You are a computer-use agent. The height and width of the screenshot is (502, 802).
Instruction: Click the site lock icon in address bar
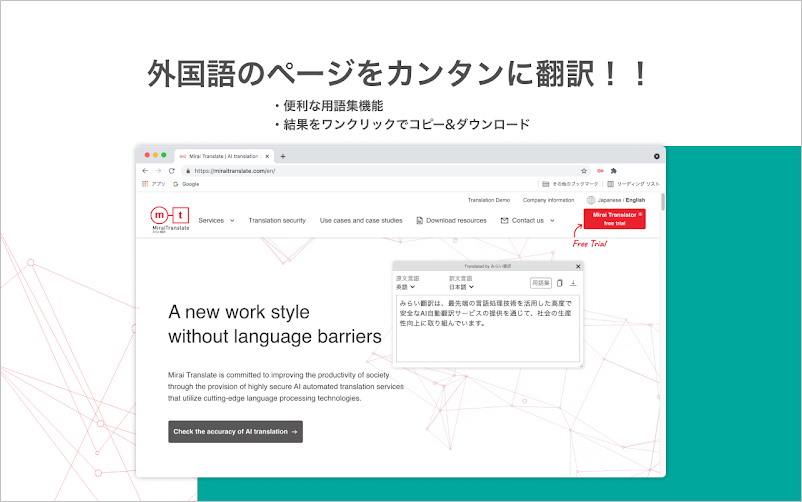click(188, 171)
